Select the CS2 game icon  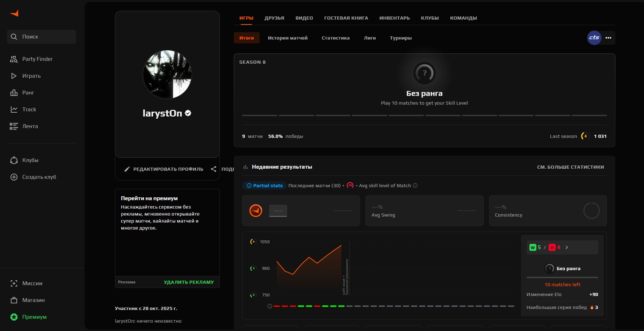(594, 38)
